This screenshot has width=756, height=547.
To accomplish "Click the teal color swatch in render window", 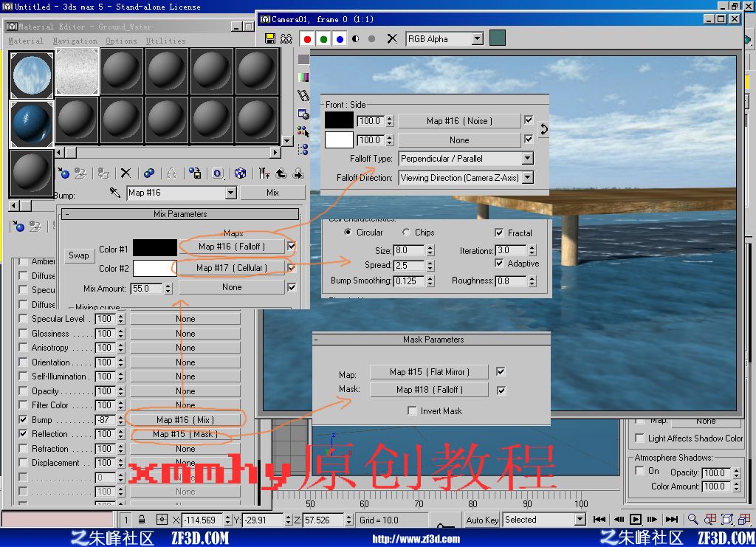I will [x=498, y=38].
